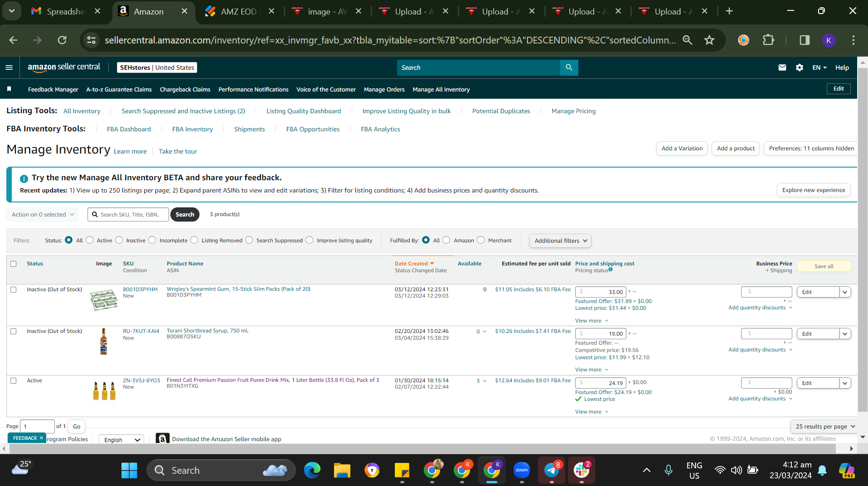Viewport: 868px width, 486px height.
Task: Click the Add a product button
Action: tap(736, 148)
